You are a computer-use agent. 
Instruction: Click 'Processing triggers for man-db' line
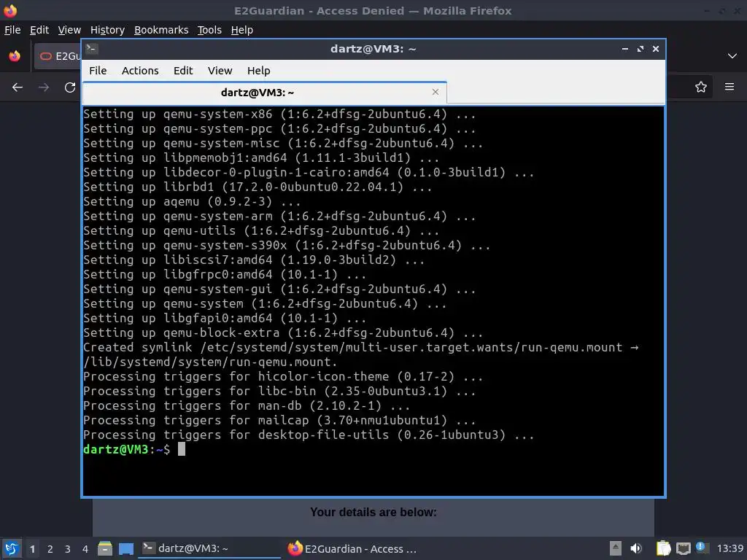(247, 405)
